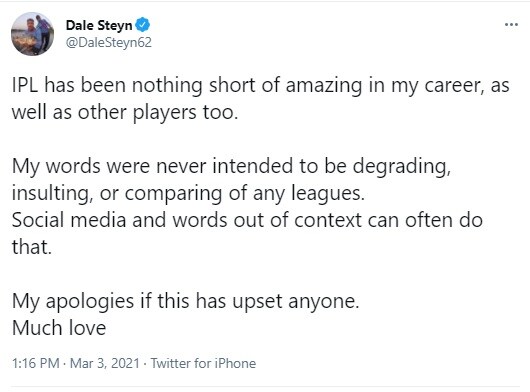Click the 1:16 PM time in the timestamp
Screen dimensions: 530x392
pos(36,363)
